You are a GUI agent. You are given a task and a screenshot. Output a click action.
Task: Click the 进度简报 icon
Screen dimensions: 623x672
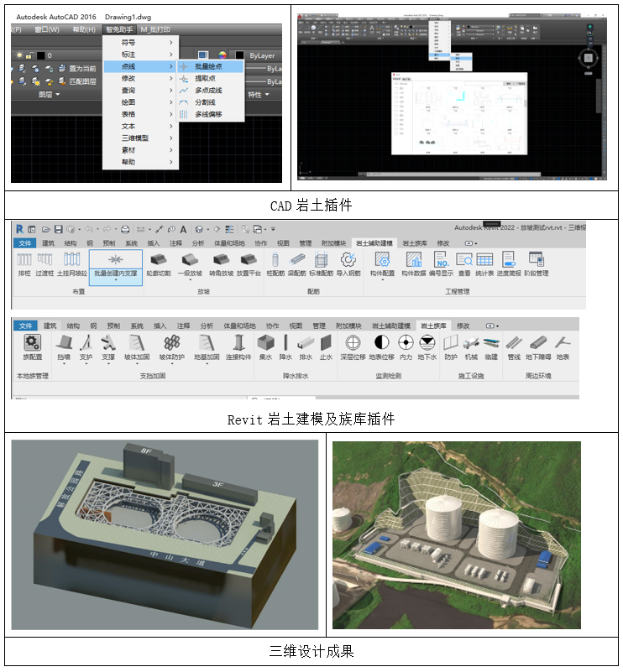(509, 264)
